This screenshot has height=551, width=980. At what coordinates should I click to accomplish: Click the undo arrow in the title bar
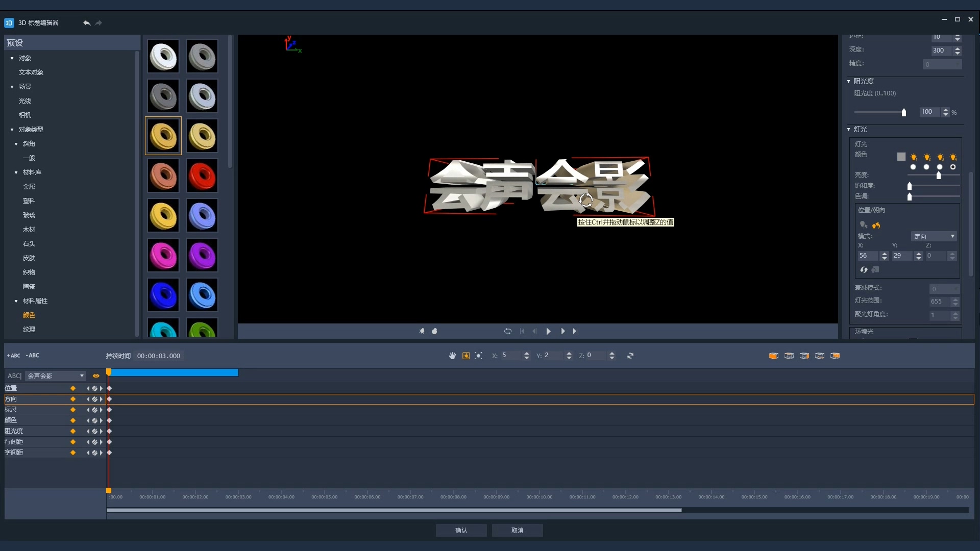[87, 23]
